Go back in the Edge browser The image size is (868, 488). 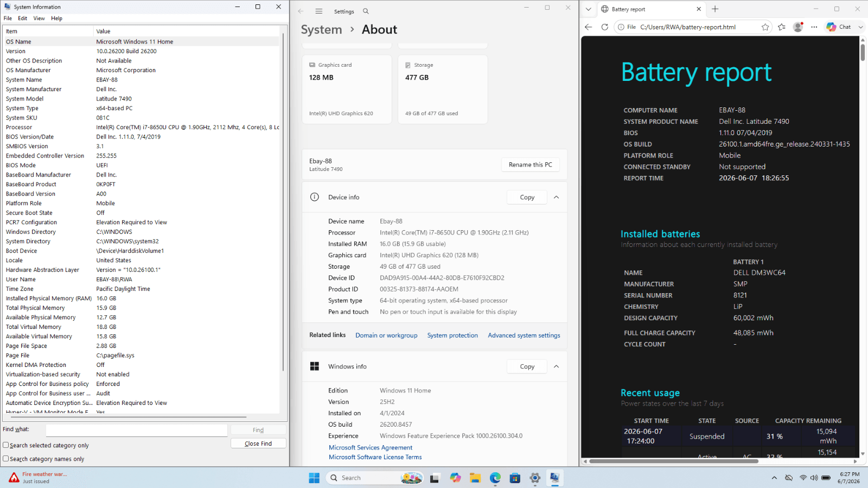tap(589, 27)
